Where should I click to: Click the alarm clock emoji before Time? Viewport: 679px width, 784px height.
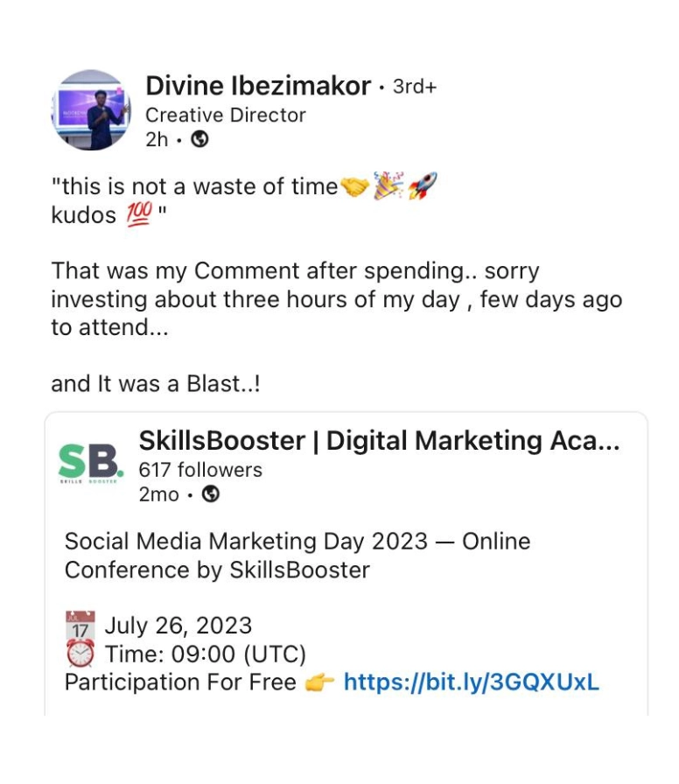pyautogui.click(x=80, y=654)
